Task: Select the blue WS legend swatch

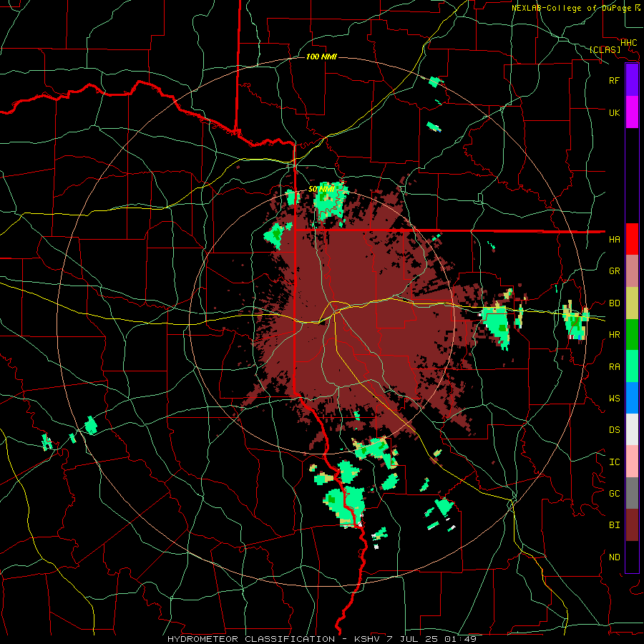Action: click(632, 398)
